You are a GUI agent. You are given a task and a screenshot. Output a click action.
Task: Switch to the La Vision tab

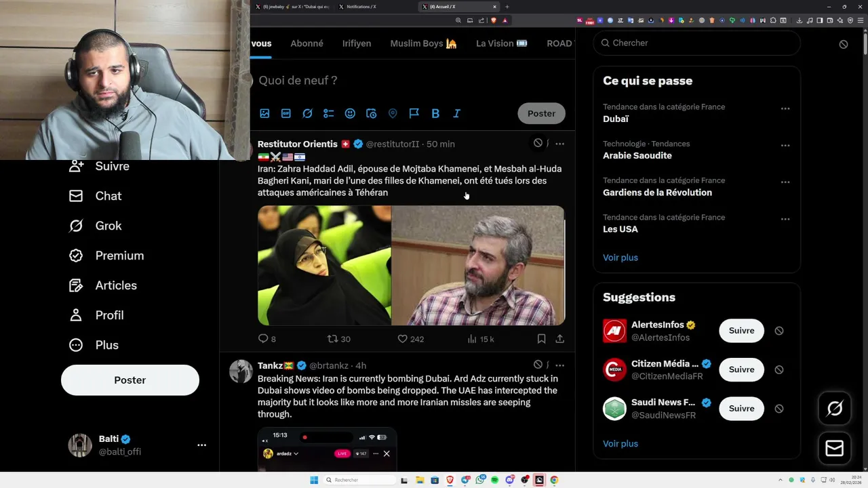tap(501, 43)
